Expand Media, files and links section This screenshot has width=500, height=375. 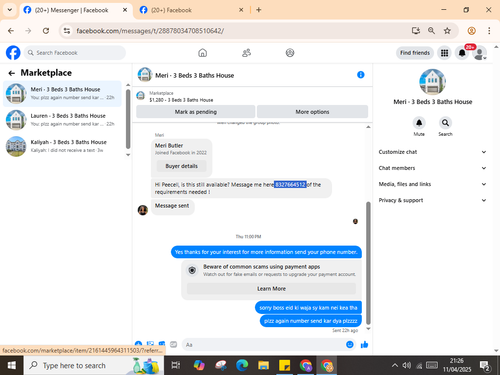pyautogui.click(x=432, y=184)
